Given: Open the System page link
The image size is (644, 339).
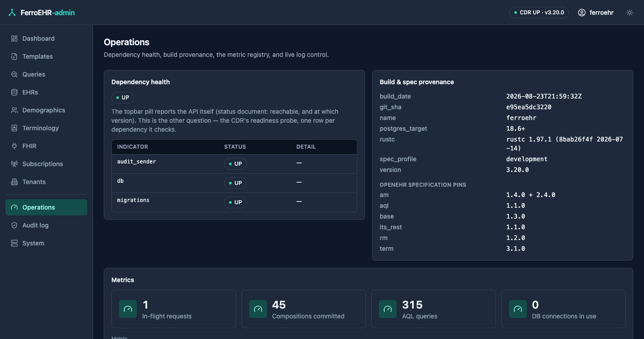Looking at the screenshot, I should [46, 243].
